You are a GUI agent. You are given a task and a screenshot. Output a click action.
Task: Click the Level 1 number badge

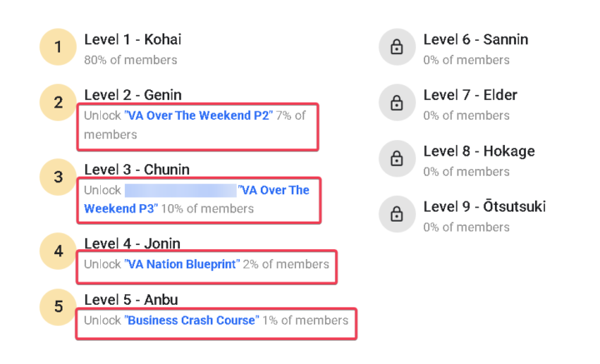pos(57,47)
